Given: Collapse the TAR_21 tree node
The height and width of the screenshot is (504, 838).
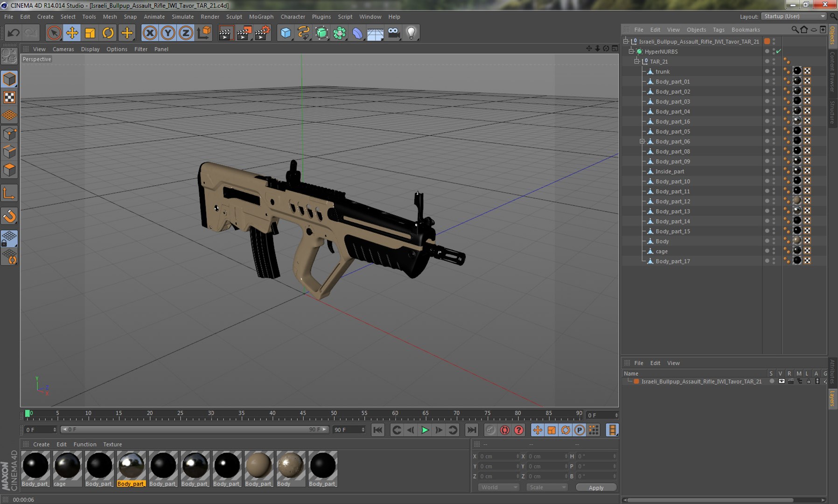Looking at the screenshot, I should click(637, 61).
